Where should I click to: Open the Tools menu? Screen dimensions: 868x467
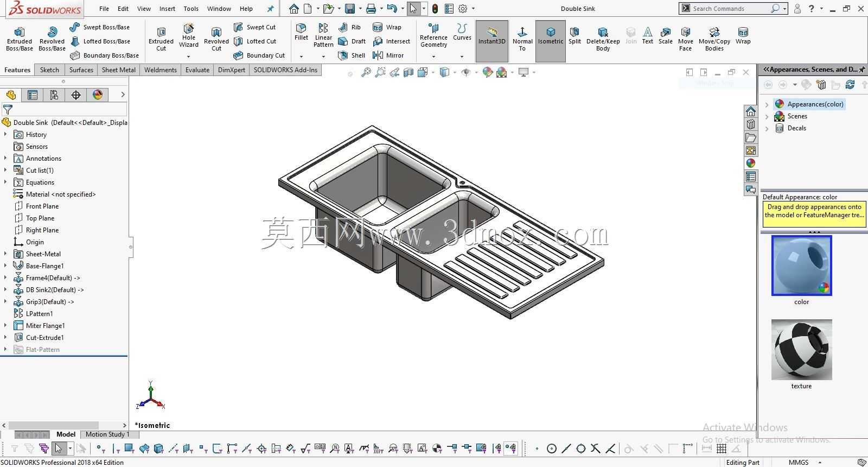191,9
